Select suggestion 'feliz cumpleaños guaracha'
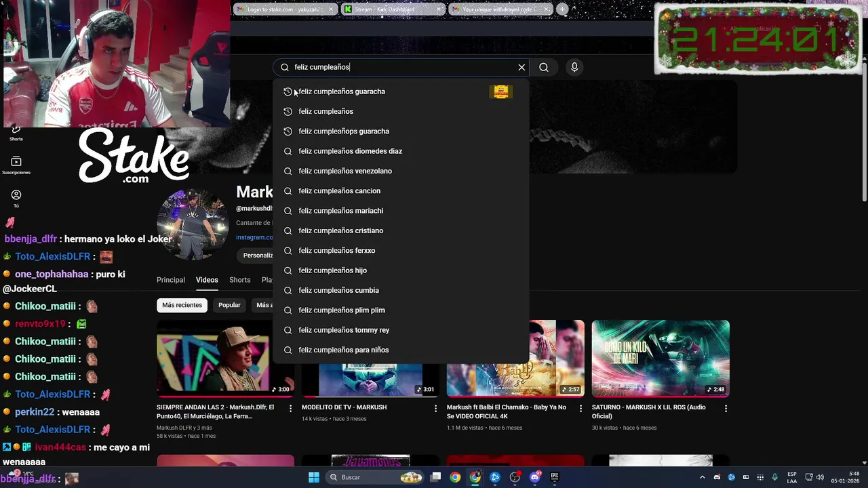This screenshot has height=488, width=868. (x=401, y=91)
